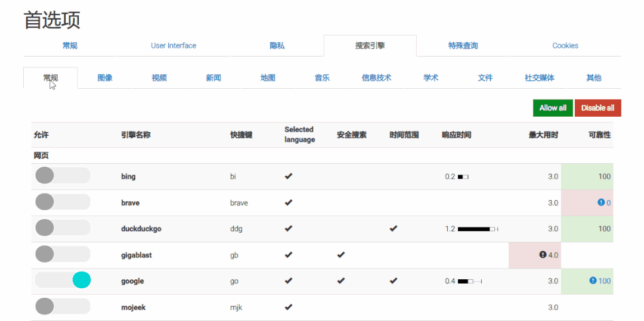Click mojeek's Selected language checkmark
This screenshot has width=644, height=321.
289,307
